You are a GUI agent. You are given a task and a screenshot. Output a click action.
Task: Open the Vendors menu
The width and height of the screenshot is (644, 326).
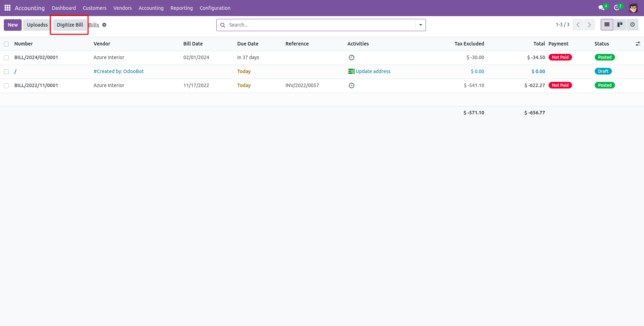tap(122, 8)
